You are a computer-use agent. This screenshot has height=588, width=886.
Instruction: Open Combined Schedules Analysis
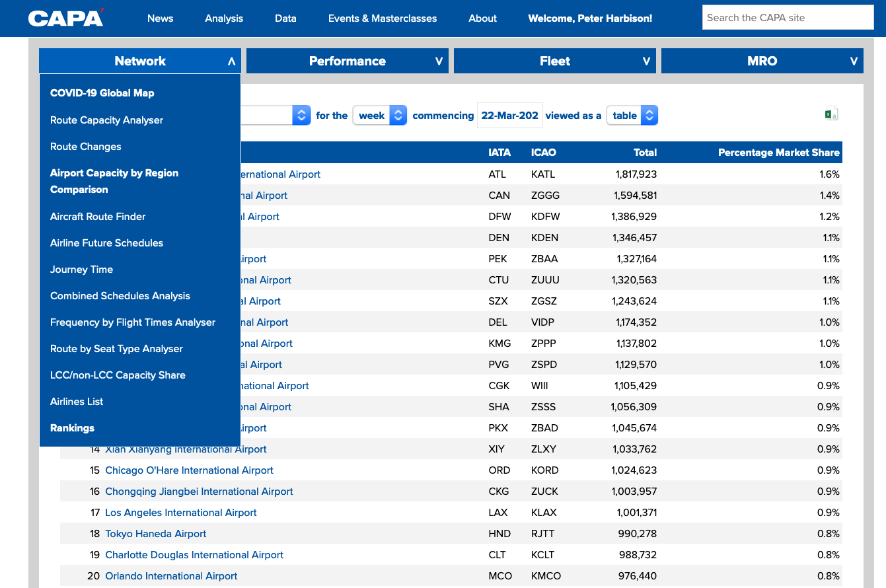click(x=120, y=295)
